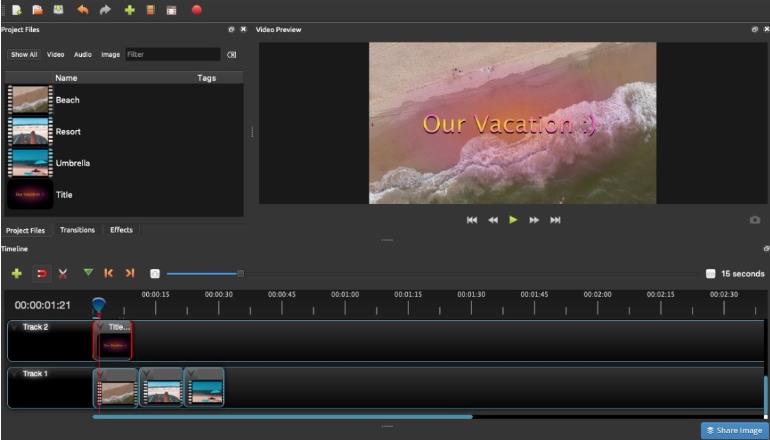
Task: Open the Title clip menu arrow
Action: point(100,326)
